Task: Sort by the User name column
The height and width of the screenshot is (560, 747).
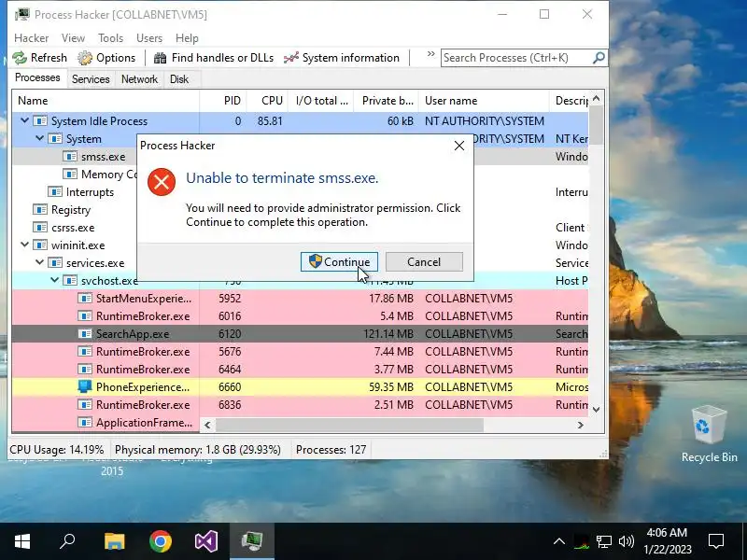Action: (x=484, y=101)
